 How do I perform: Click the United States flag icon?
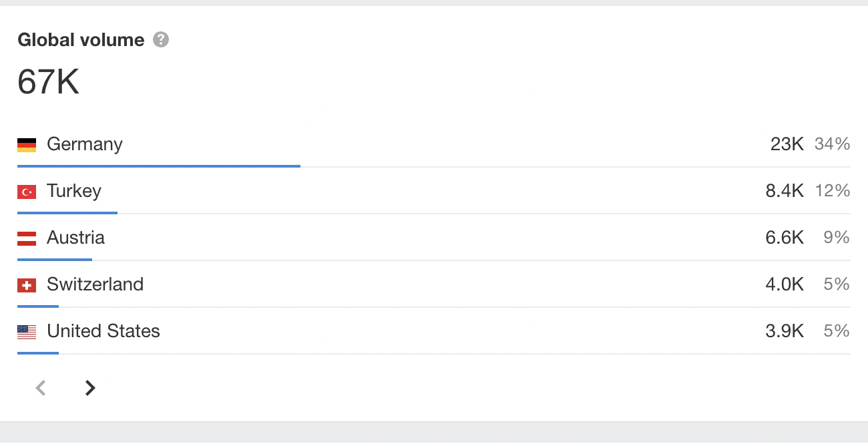(27, 332)
